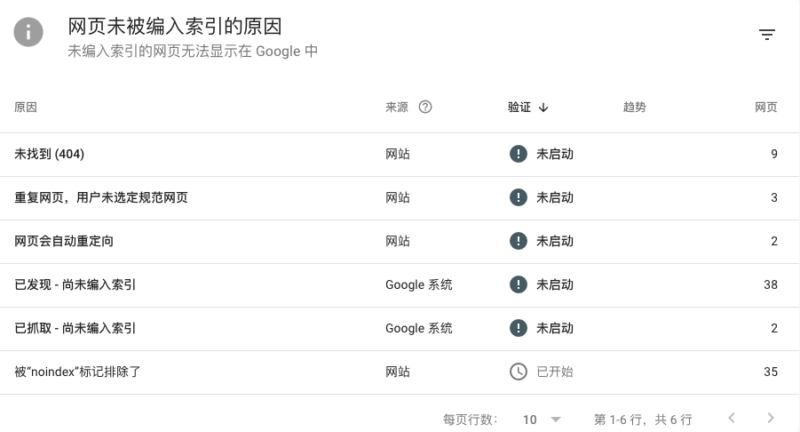The width and height of the screenshot is (800, 432).
Task: Click the warning icon in 已抓取 row
Action: pos(518,328)
